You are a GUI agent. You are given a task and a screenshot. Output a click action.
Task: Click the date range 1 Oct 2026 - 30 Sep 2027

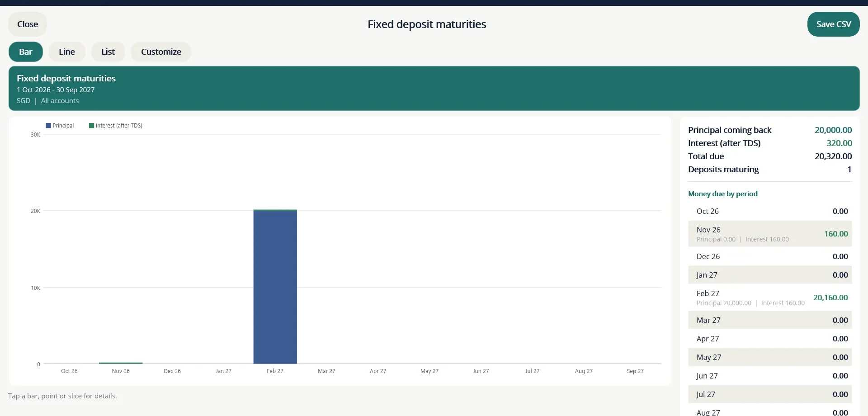coord(56,90)
